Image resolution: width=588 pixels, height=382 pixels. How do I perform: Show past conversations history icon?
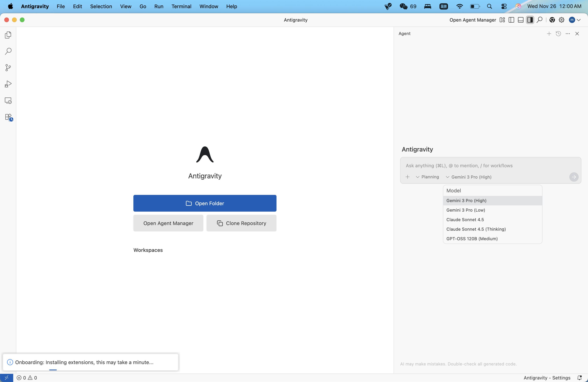558,34
